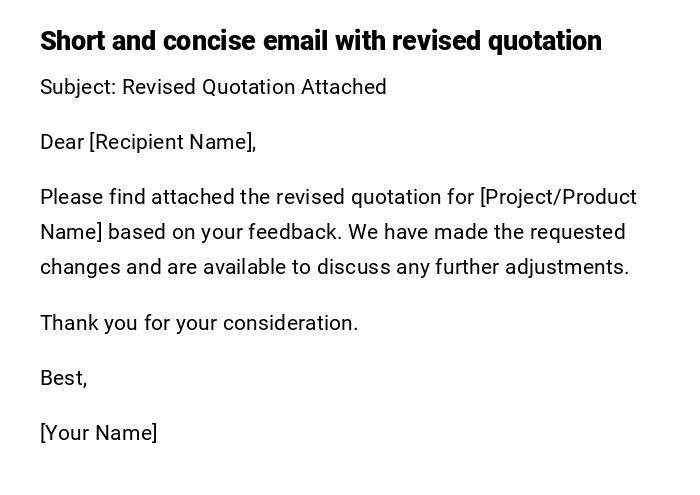Click the '[Project/Product' placeholder text
The image size is (700, 495).
click(558, 197)
